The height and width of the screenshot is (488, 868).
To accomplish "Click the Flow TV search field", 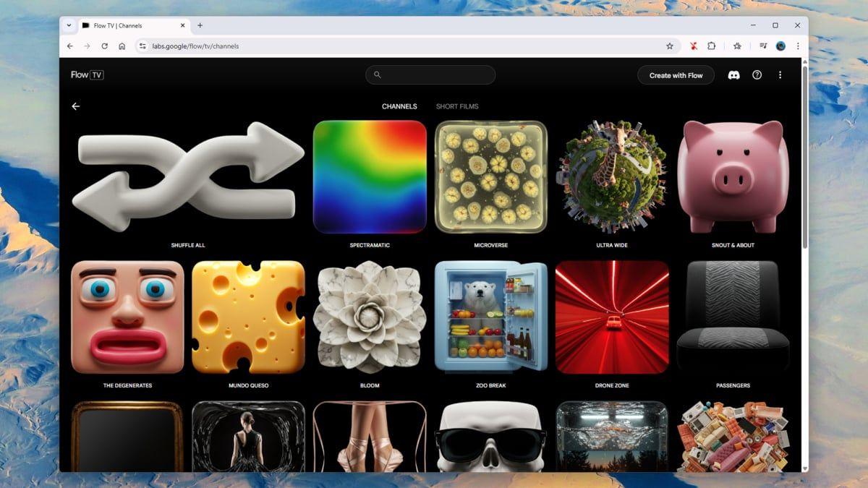I will [x=430, y=75].
